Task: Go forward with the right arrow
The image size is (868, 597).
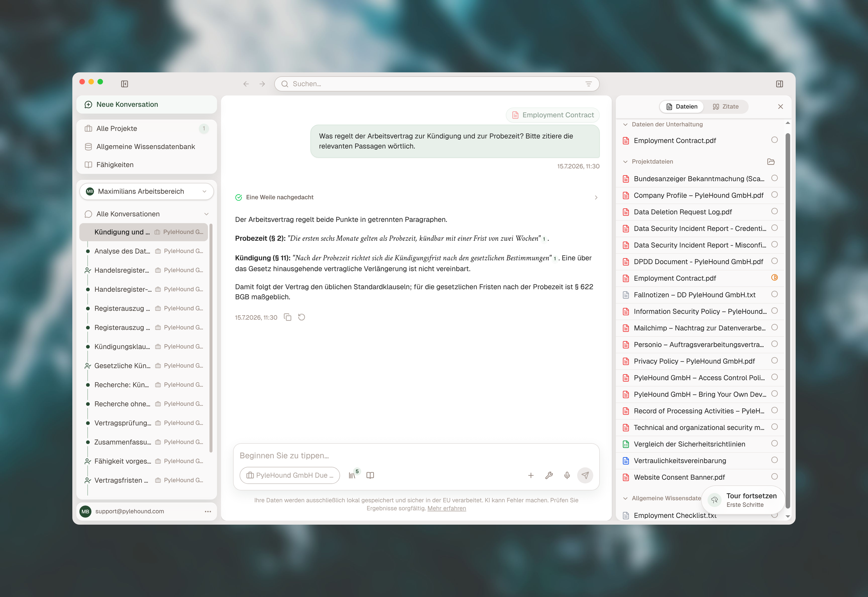Action: [x=262, y=84]
